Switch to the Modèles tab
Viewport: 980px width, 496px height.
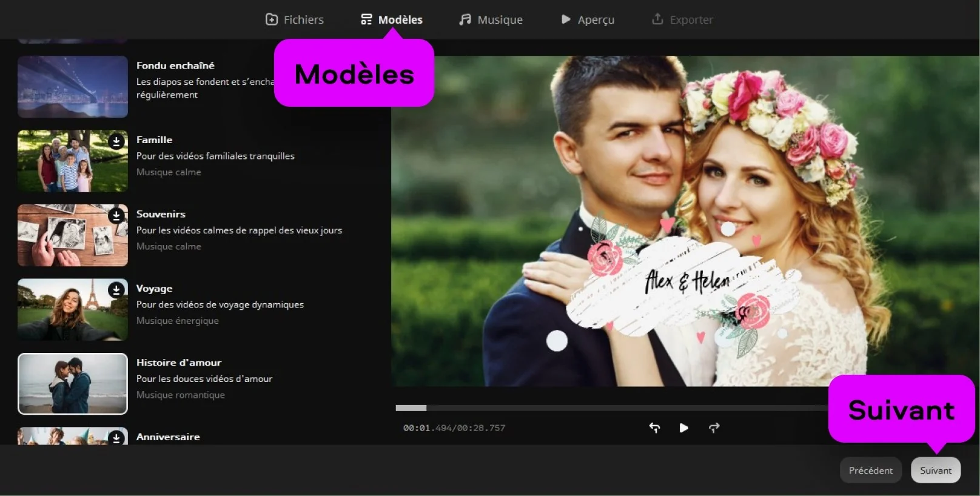tap(391, 19)
